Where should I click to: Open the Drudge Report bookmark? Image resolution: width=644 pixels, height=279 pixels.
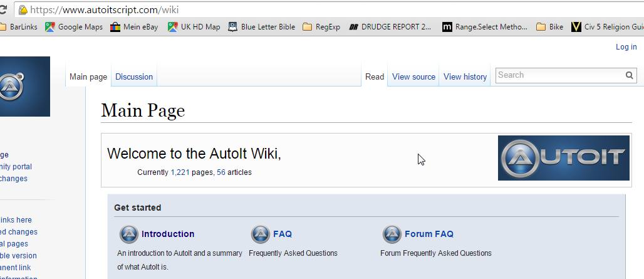point(390,27)
